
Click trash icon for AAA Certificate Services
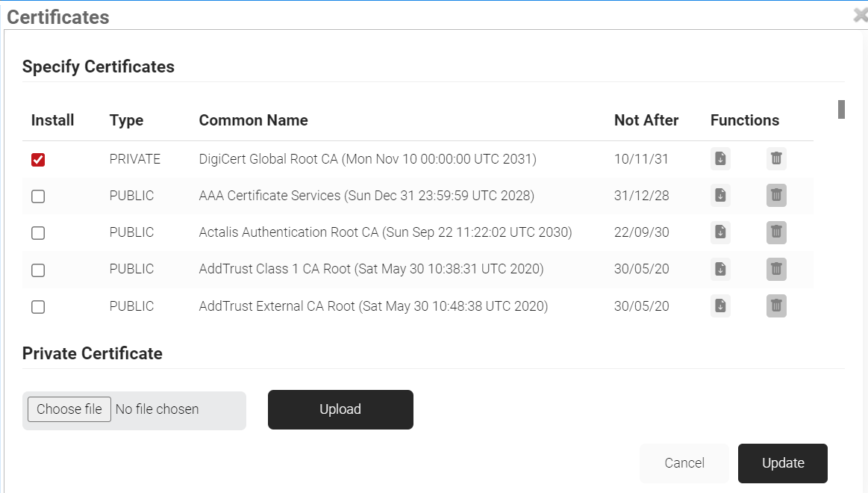(776, 195)
